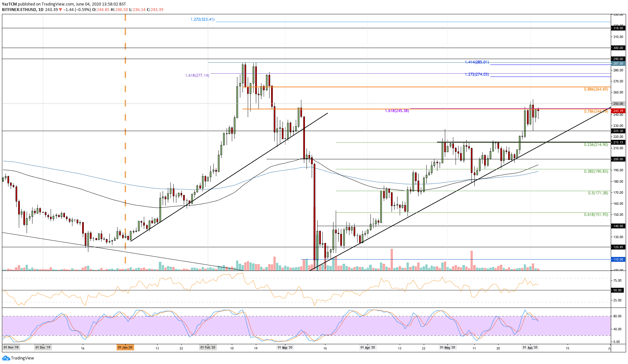Click the 140.00 price level tag

(618, 226)
